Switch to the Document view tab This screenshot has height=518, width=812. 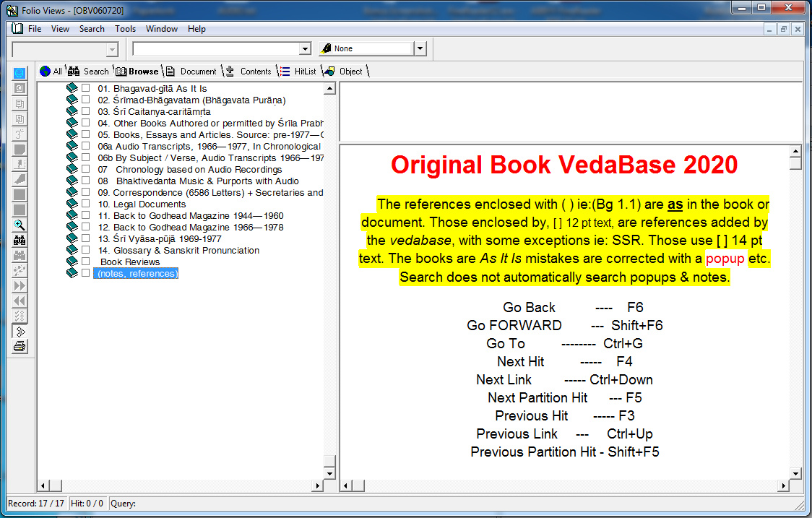(191, 72)
